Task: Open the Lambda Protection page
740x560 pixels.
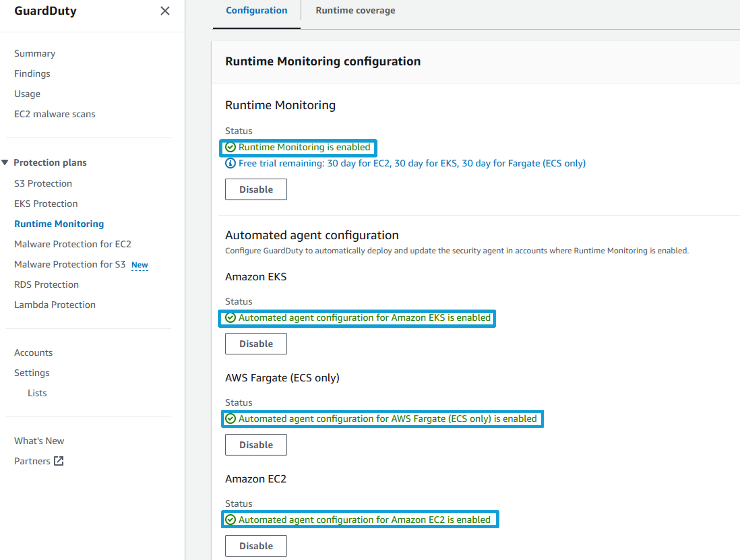Action: pyautogui.click(x=55, y=305)
